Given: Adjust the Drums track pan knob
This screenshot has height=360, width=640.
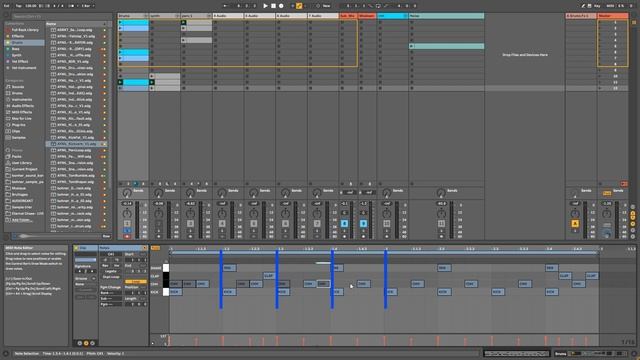Looking at the screenshot, I should [127, 213].
